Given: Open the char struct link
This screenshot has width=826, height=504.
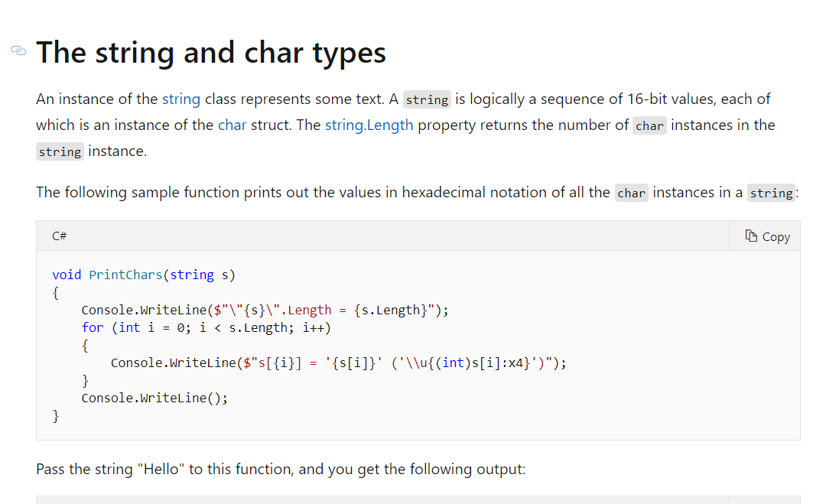Looking at the screenshot, I should pos(233,125).
